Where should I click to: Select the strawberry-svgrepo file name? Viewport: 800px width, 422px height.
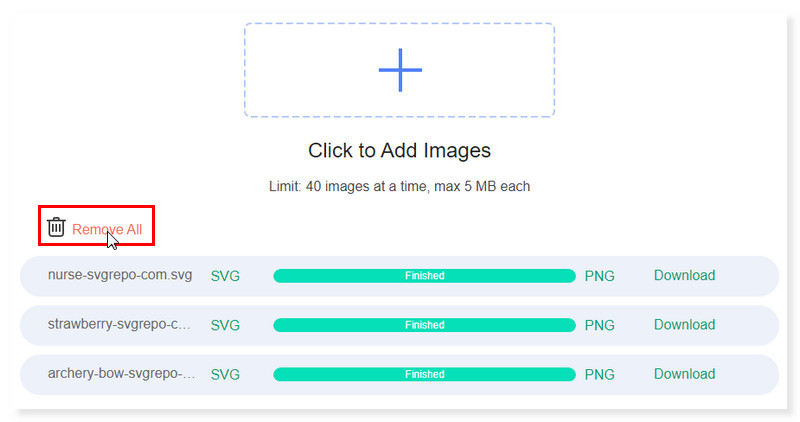pyautogui.click(x=120, y=324)
